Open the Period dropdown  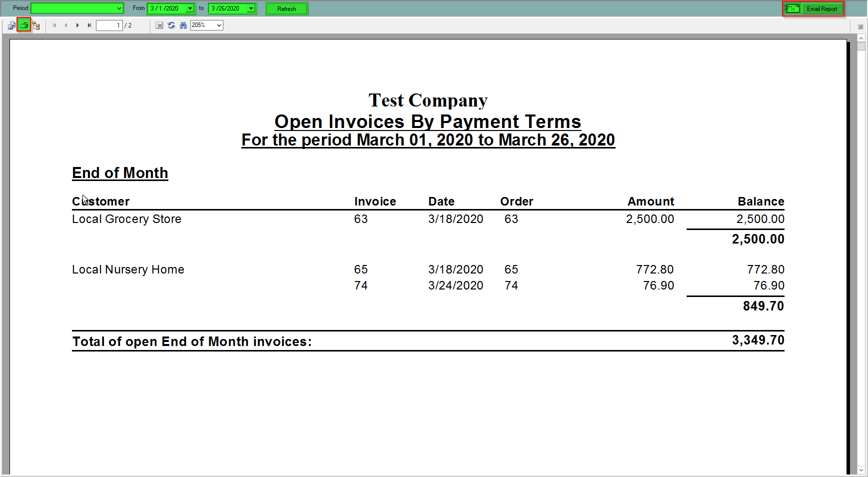coord(119,8)
